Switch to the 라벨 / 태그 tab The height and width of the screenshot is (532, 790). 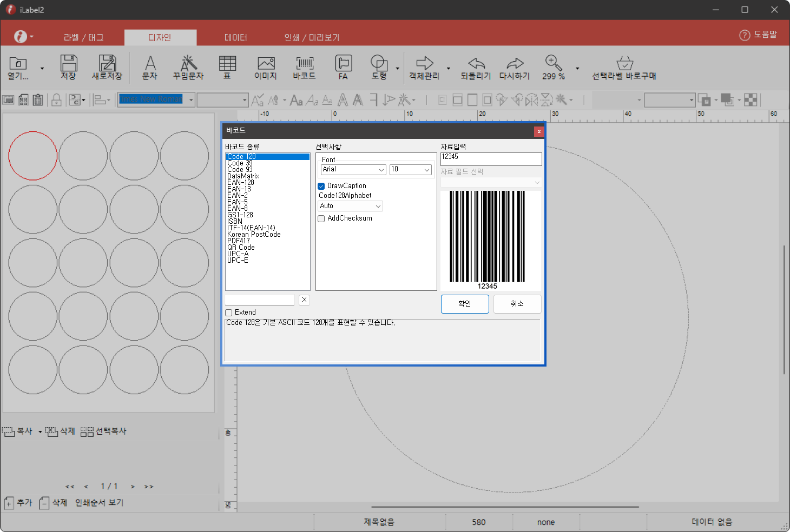[x=83, y=37]
